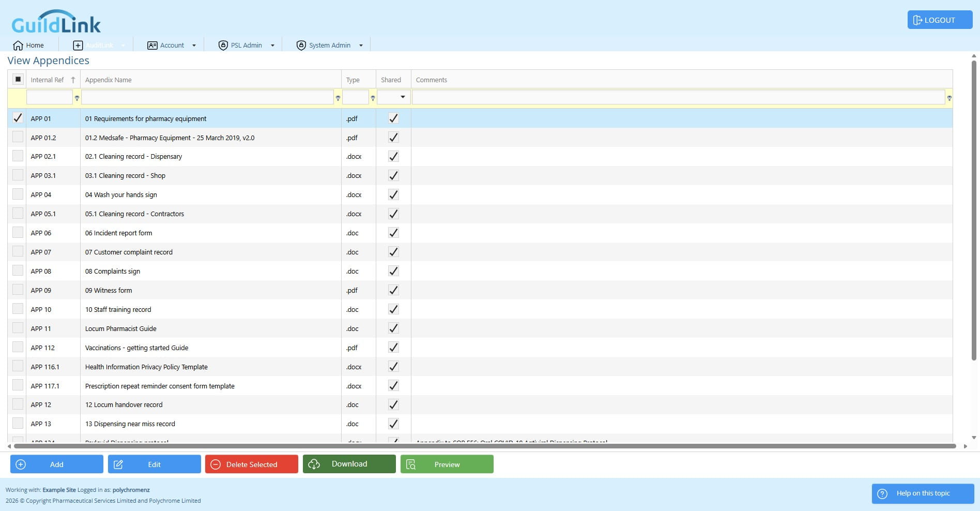Viewport: 980px width, 511px height.
Task: Expand the PSL Admin menu arrow
Action: (x=273, y=46)
